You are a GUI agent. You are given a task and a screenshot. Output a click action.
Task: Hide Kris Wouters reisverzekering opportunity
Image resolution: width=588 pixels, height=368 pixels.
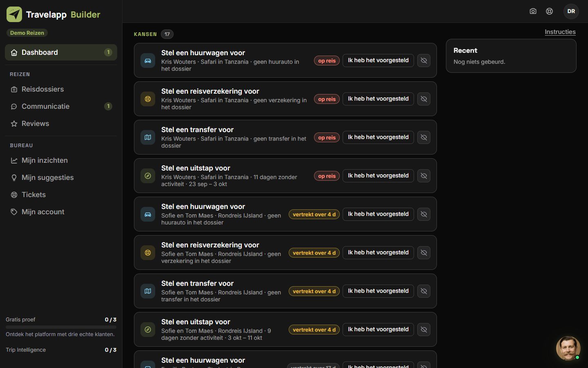click(424, 99)
